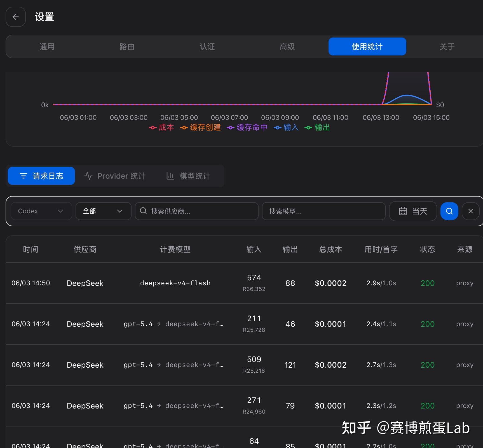Click the 来源 column header
This screenshot has width=483, height=448.
pyautogui.click(x=465, y=249)
